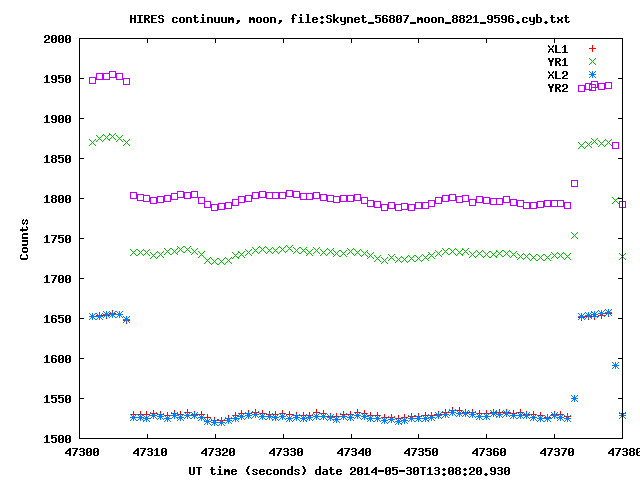Click the 47360 x-axis tick label
The width and height of the screenshot is (640, 480).
489,452
